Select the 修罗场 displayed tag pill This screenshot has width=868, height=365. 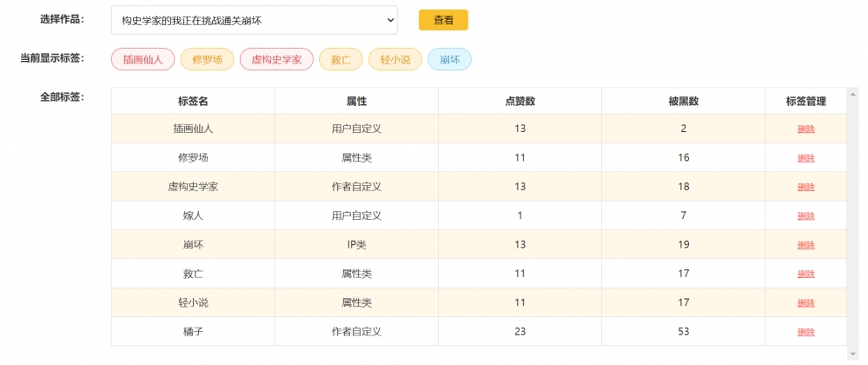(207, 59)
